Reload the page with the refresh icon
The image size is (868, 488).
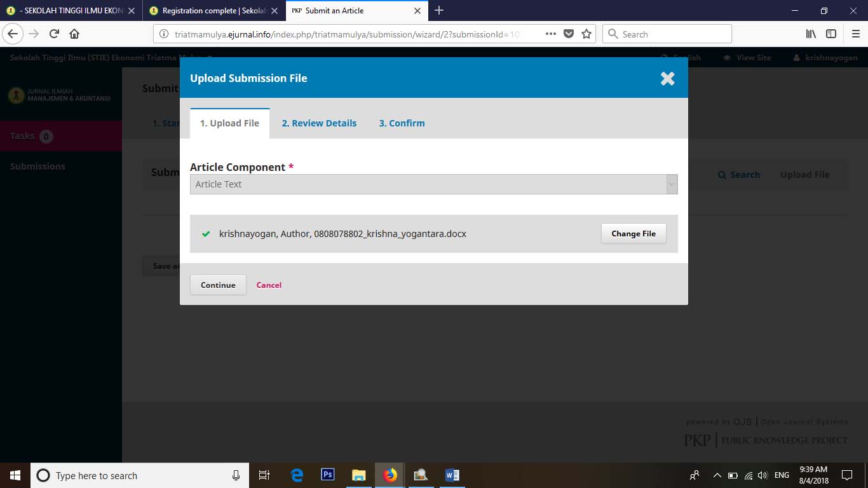[x=54, y=34]
